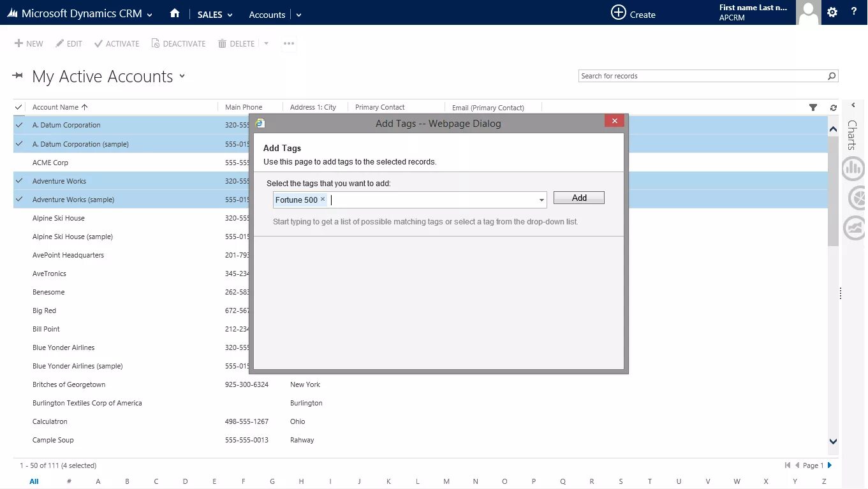Open the tags drop-down list arrow
The height and width of the screenshot is (489, 868).
coord(541,200)
